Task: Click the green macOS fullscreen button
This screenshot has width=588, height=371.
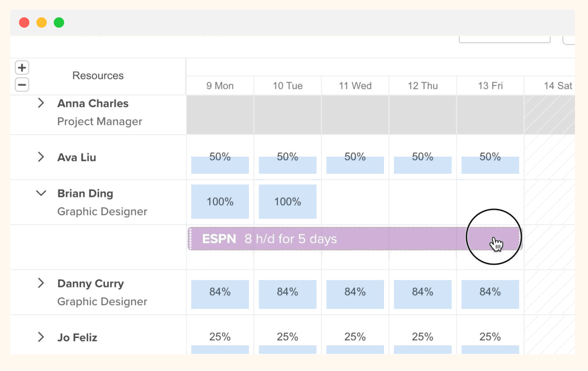Action: pyautogui.click(x=59, y=22)
